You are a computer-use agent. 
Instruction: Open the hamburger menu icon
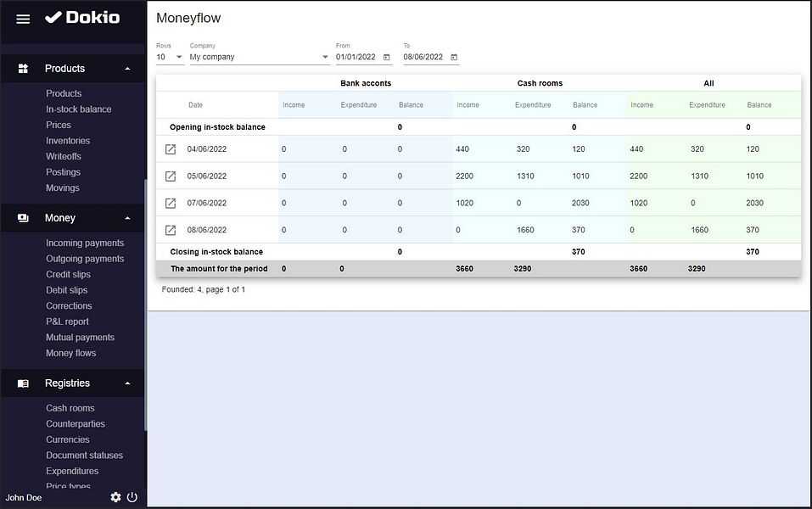(x=23, y=19)
